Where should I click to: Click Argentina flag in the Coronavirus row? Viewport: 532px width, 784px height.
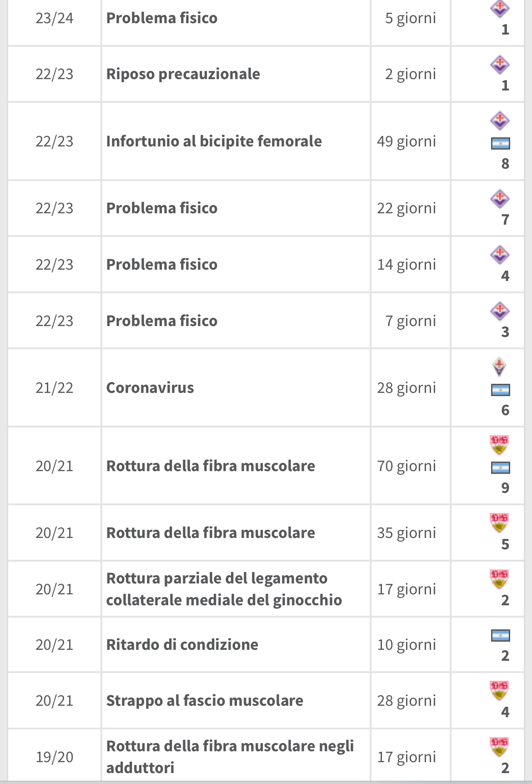[x=500, y=390]
